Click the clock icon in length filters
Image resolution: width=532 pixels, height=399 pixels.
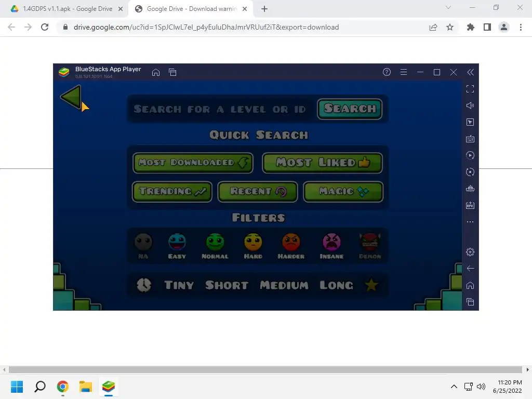[144, 285]
